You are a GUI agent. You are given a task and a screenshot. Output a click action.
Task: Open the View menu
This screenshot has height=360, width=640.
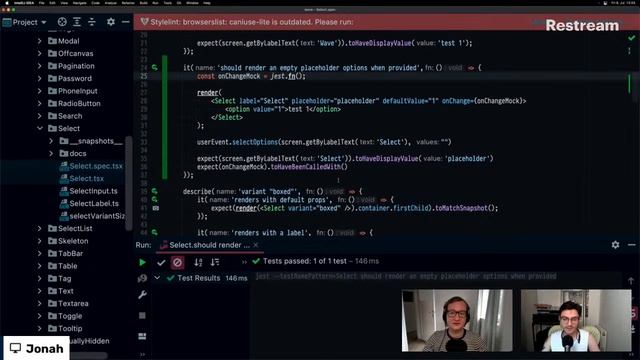pyautogui.click(x=64, y=3)
